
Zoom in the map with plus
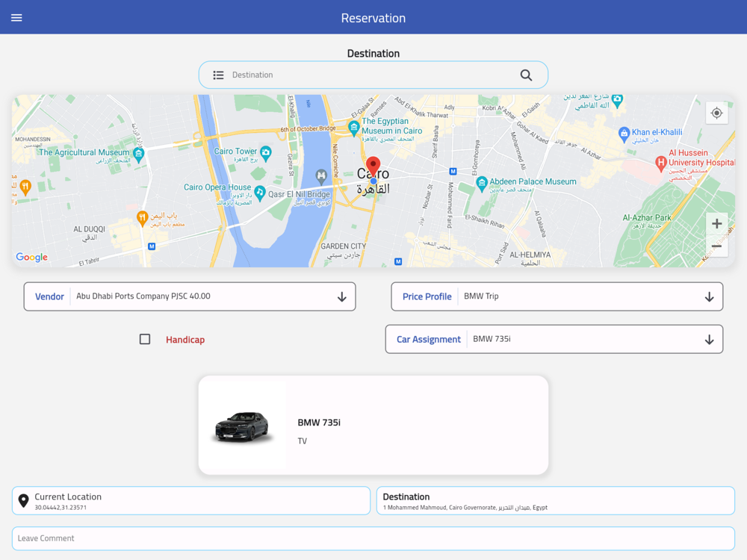[x=716, y=224]
